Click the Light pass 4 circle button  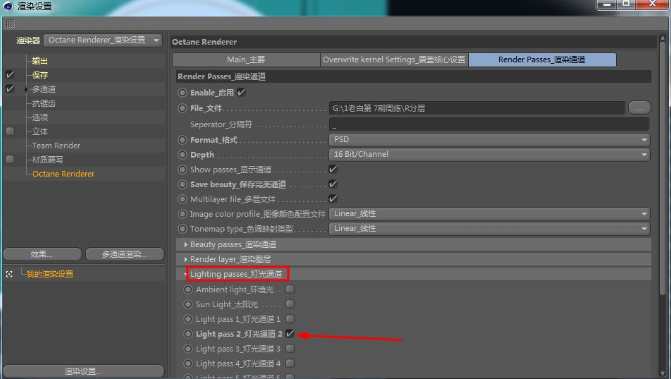pyautogui.click(x=188, y=363)
